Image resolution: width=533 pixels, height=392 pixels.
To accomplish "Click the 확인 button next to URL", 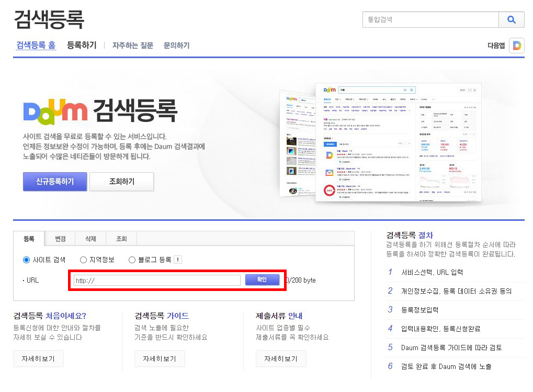I will (x=262, y=279).
